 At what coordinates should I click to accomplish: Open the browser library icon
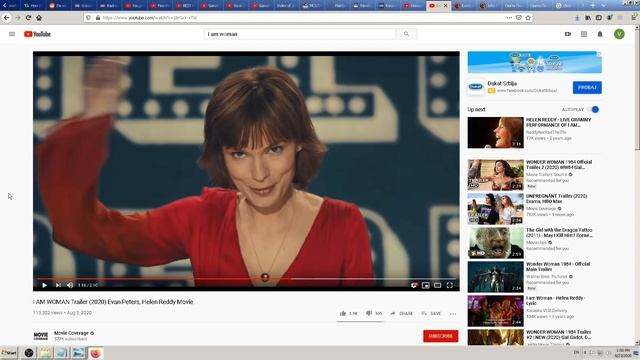588,18
